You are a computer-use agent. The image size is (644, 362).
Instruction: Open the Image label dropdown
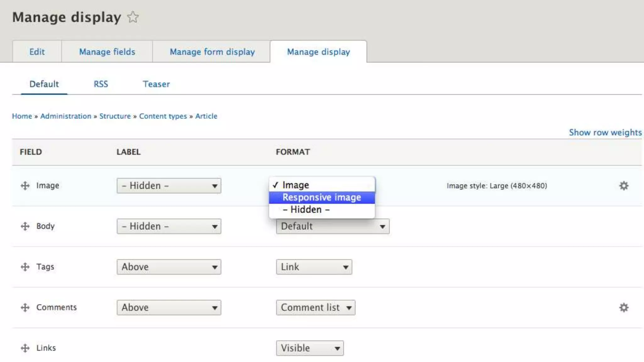169,186
